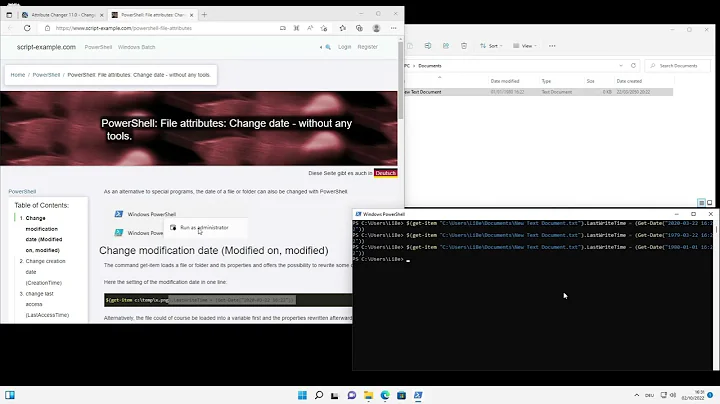
Task: Switch to Attribute Changer 11.0 tab
Action: (x=63, y=15)
